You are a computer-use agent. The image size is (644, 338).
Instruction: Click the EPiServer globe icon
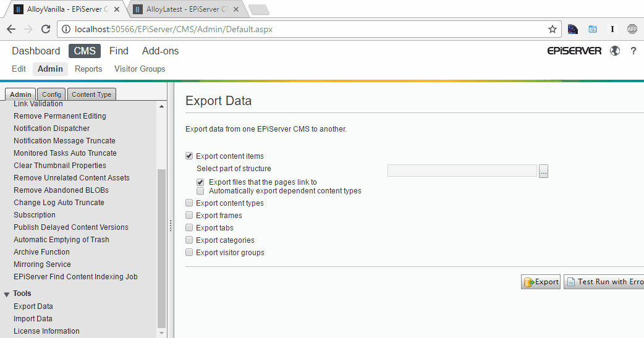pos(614,51)
